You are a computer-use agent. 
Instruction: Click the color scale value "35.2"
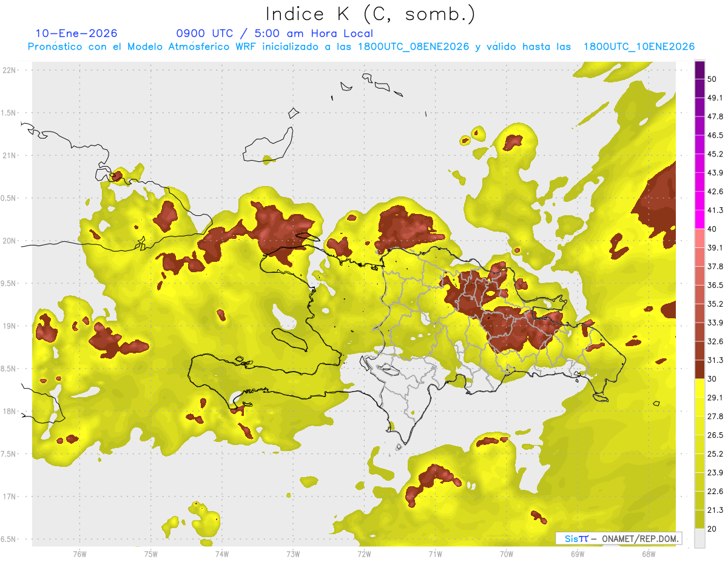[715, 304]
